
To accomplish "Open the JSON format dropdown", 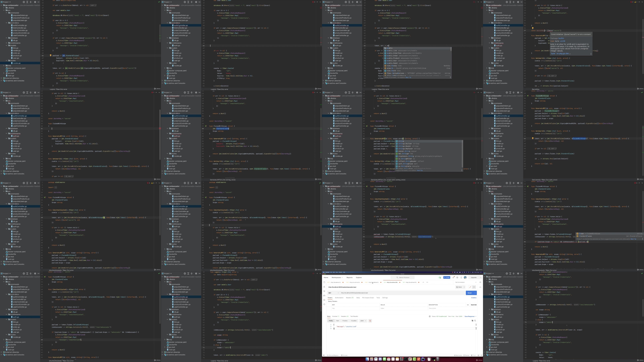I will (x=363, y=321).
